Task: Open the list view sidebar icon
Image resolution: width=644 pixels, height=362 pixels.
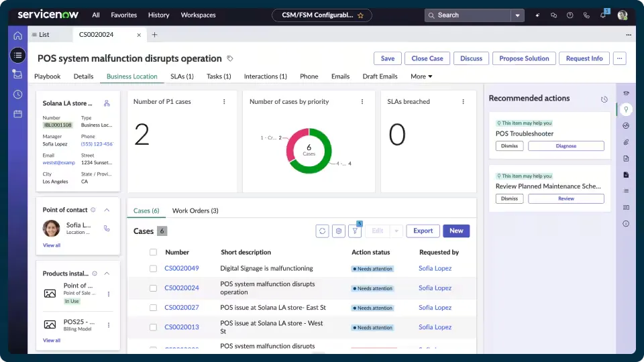Action: pyautogui.click(x=17, y=56)
